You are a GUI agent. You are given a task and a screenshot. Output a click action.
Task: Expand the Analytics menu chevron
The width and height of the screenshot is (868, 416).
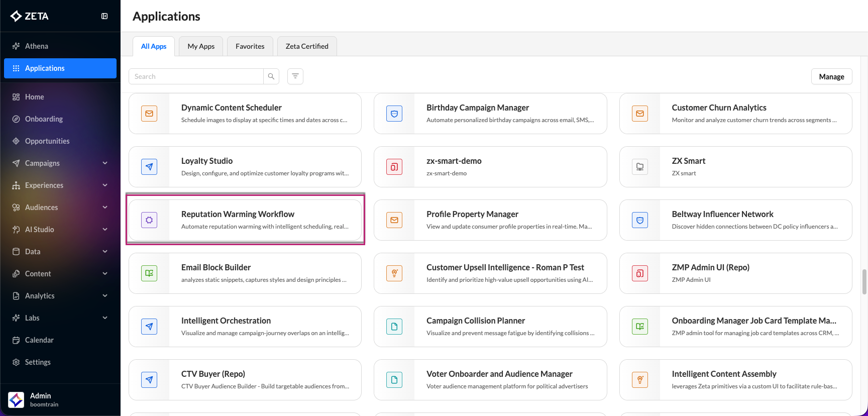(105, 296)
